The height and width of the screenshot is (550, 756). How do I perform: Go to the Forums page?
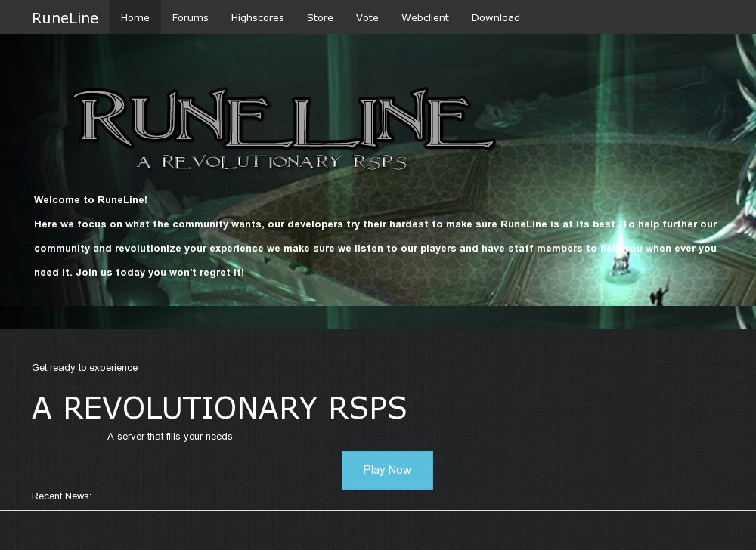[190, 17]
